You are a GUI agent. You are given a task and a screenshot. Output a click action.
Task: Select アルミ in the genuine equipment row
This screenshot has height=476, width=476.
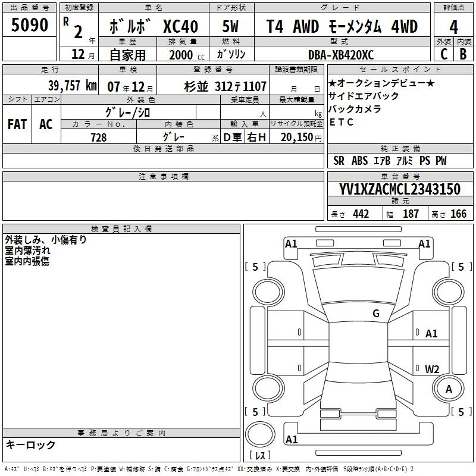[405, 161]
